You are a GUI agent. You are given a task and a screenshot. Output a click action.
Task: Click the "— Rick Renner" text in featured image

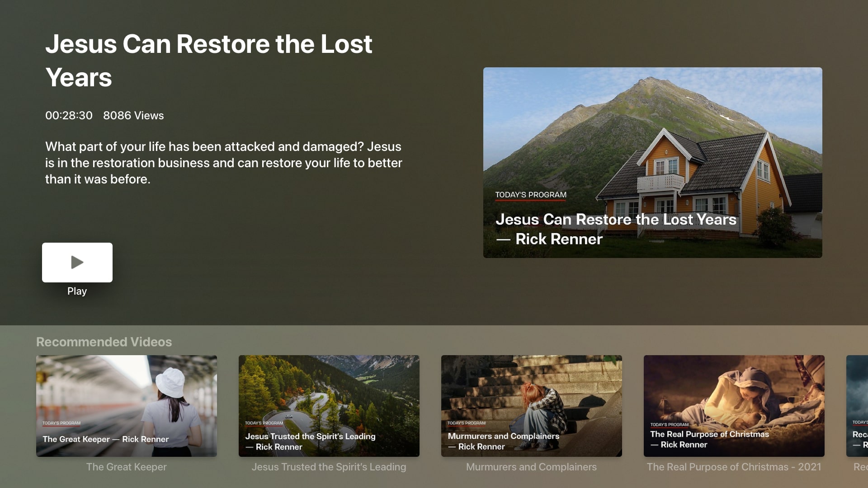point(550,239)
